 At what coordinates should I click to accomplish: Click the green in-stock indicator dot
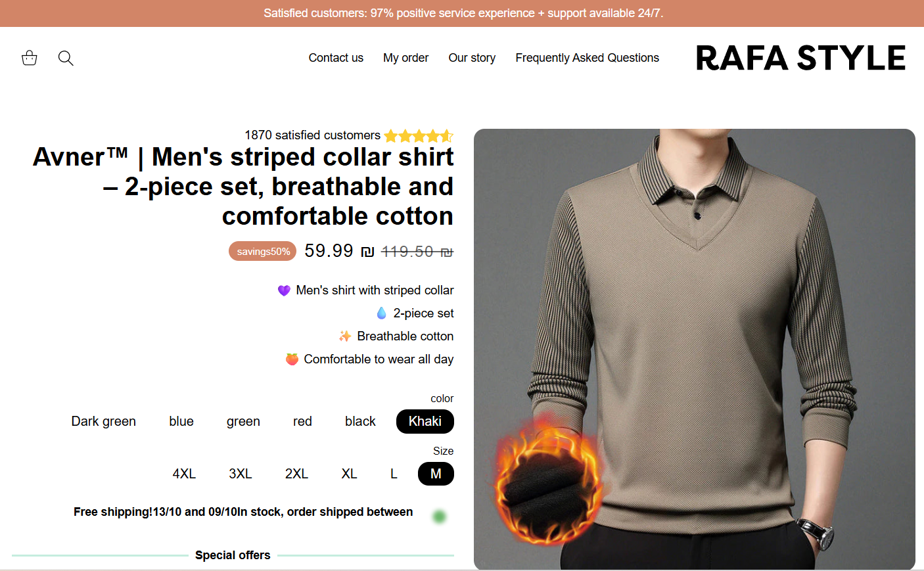coord(440,516)
